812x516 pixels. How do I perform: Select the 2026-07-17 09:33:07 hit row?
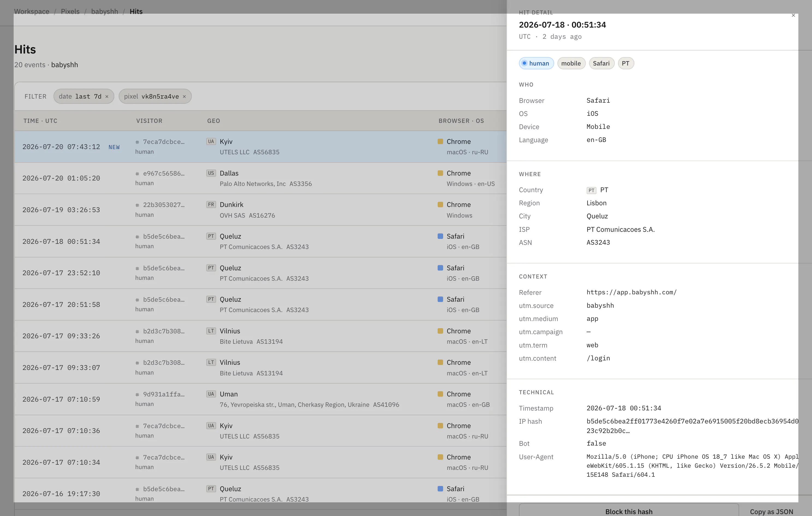(260, 367)
